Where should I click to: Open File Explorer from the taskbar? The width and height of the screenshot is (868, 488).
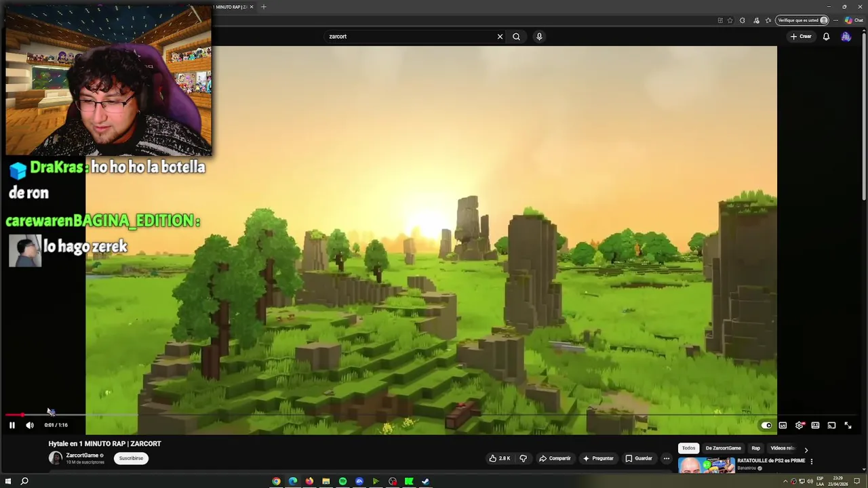coord(326,481)
